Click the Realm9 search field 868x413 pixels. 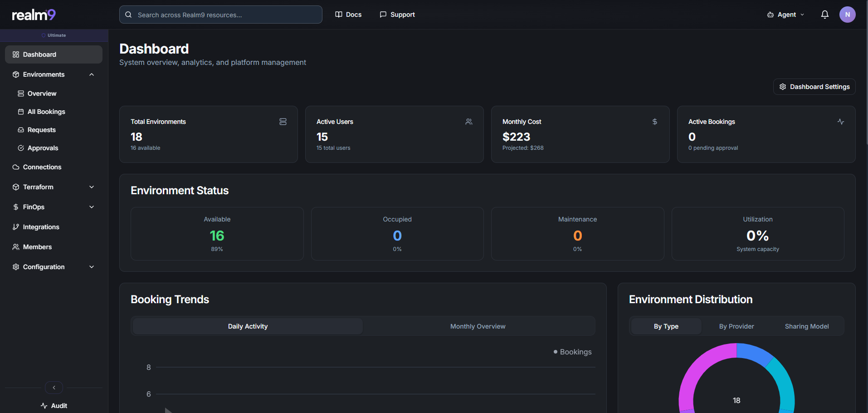(220, 14)
